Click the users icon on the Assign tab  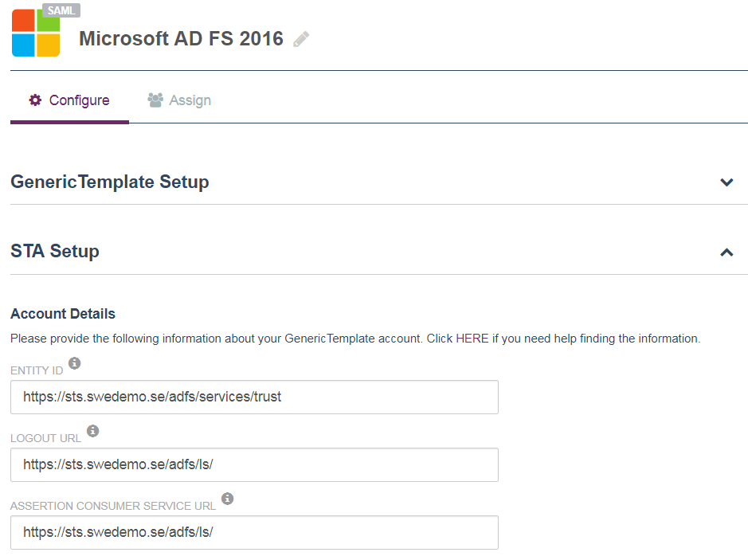[155, 100]
